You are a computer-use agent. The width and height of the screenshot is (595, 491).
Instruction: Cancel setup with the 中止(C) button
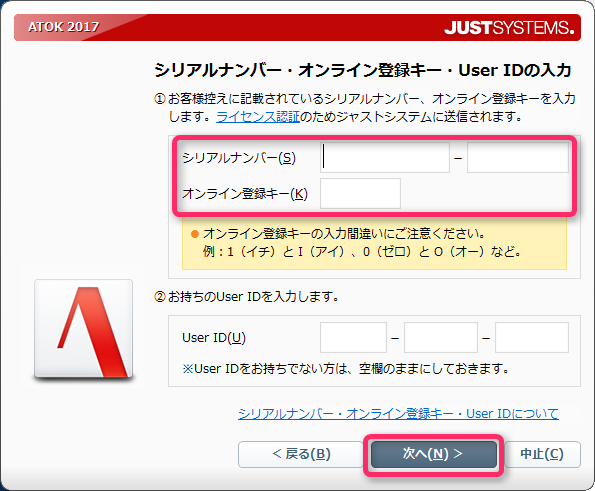pos(542,454)
